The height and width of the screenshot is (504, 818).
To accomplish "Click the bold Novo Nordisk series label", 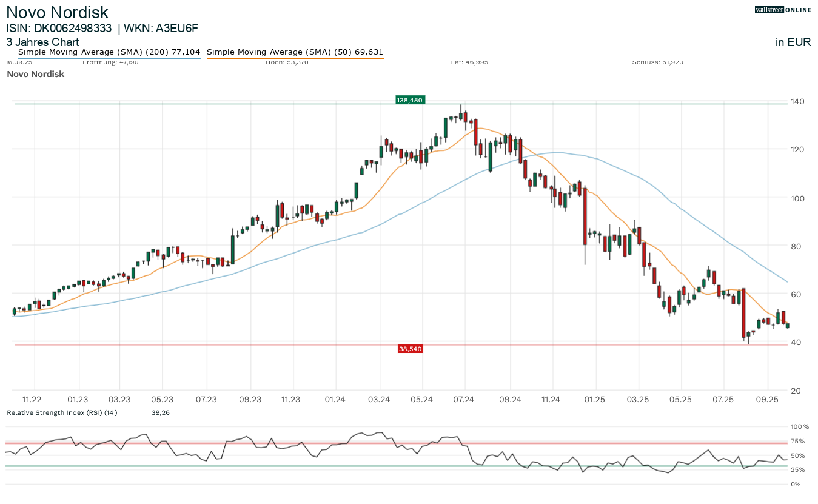I will coord(35,74).
